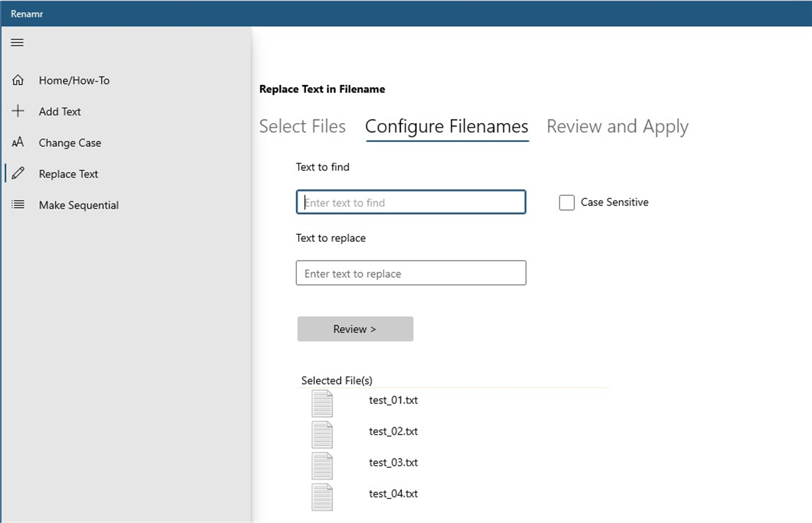Click the Text to replace input box
Screen dimensions: 812x523
click(410, 273)
